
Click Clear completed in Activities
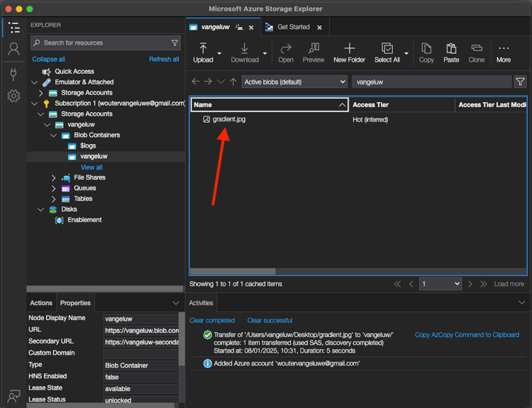pos(212,321)
